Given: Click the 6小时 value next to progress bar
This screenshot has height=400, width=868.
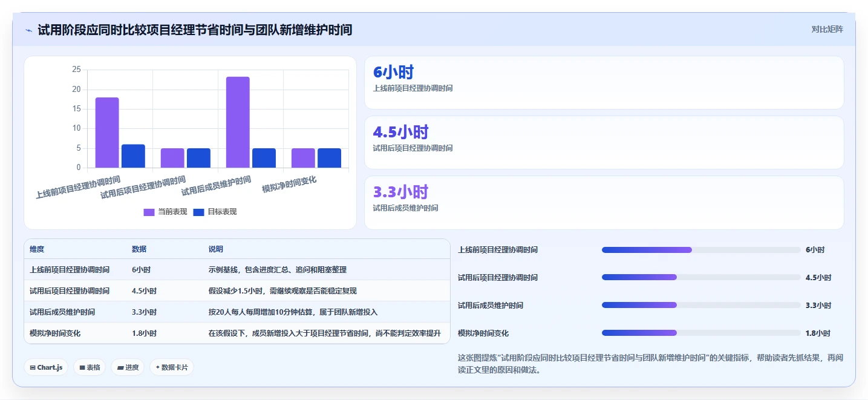Looking at the screenshot, I should point(815,250).
